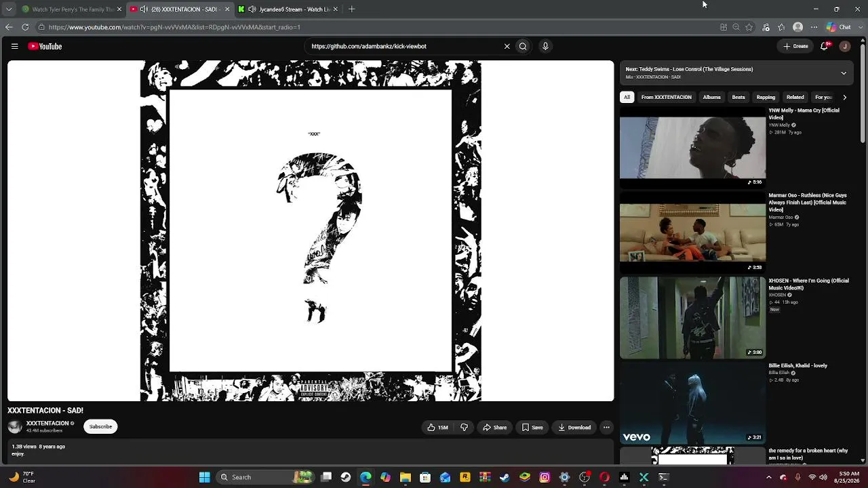
Task: Click the YouTube search magnifier button
Action: (x=523, y=46)
